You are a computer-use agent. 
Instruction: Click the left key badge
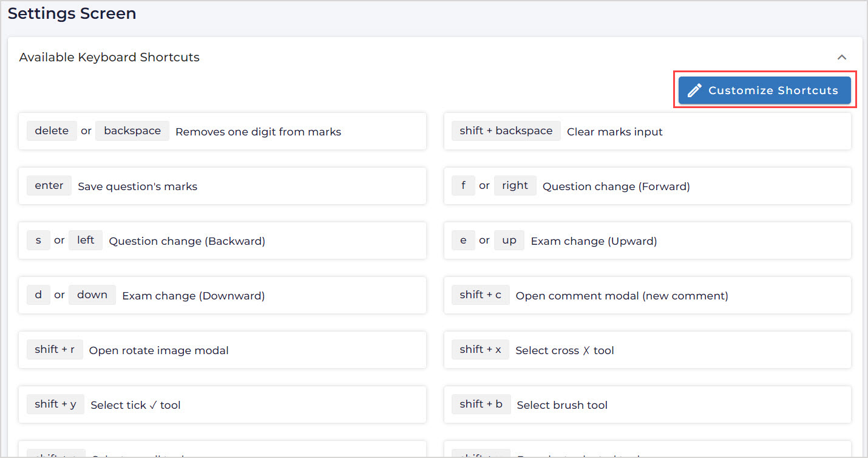86,240
